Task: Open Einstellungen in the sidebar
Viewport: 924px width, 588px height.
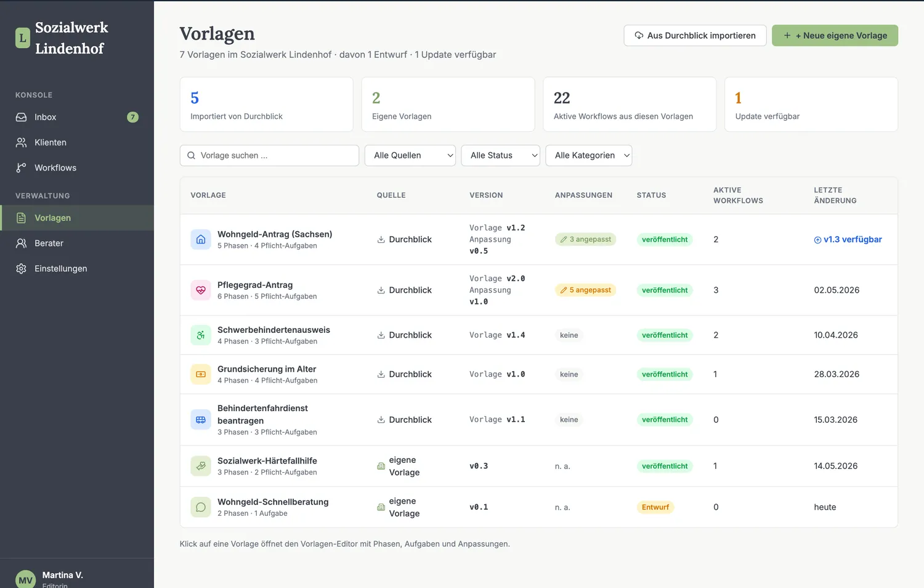Action: pos(77,268)
